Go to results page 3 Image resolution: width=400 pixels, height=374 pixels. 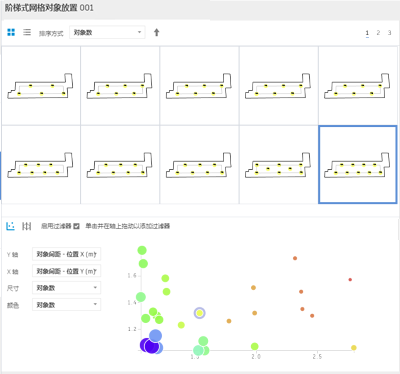tap(389, 33)
